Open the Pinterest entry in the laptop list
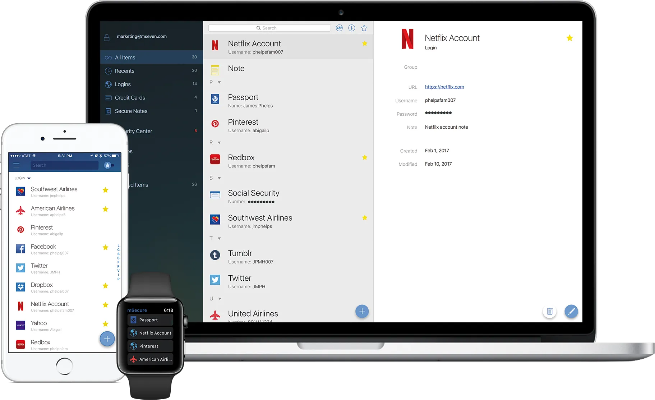 245,126
